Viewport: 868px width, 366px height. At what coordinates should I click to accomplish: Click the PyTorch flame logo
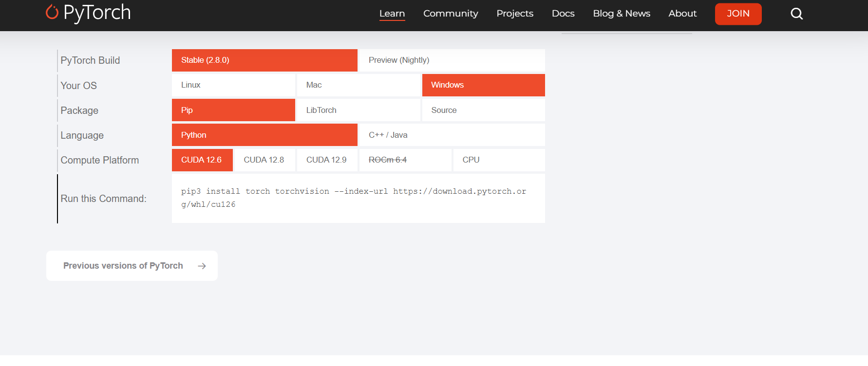click(52, 12)
